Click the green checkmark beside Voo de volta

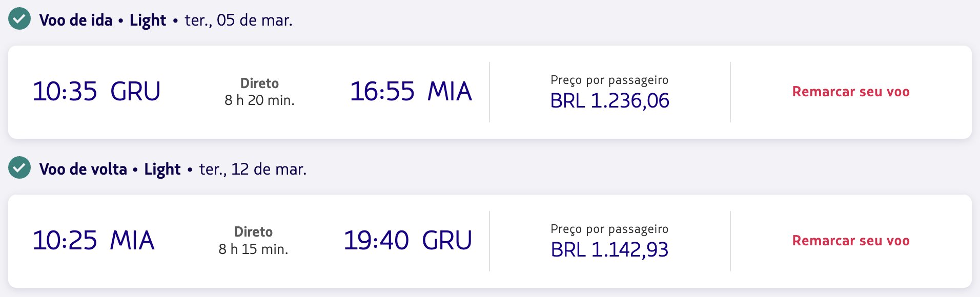coord(19,168)
